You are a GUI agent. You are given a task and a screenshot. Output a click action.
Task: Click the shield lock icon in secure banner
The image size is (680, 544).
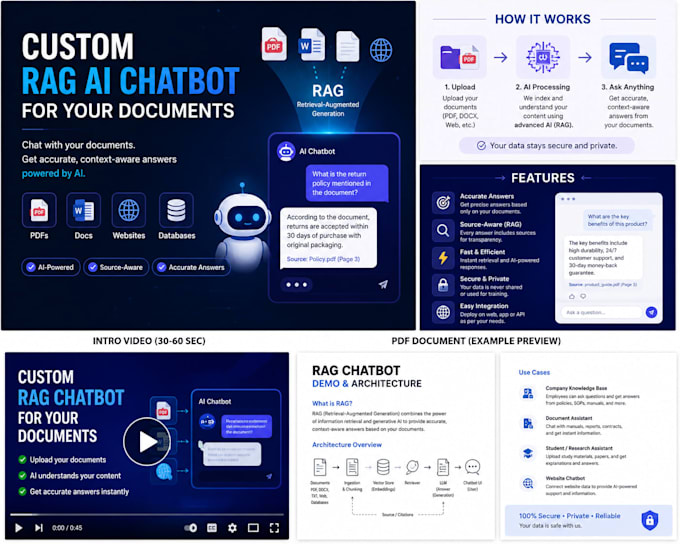pos(650,520)
